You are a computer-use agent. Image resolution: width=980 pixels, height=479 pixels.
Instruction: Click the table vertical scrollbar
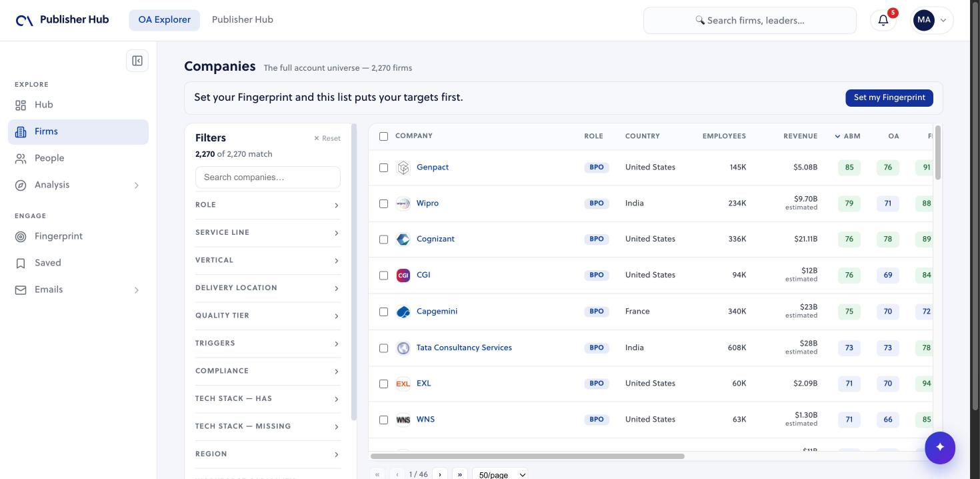pos(938,153)
